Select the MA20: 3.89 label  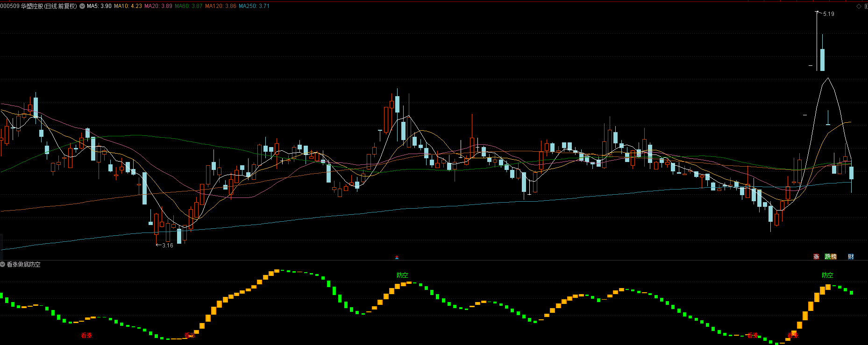coord(158,6)
